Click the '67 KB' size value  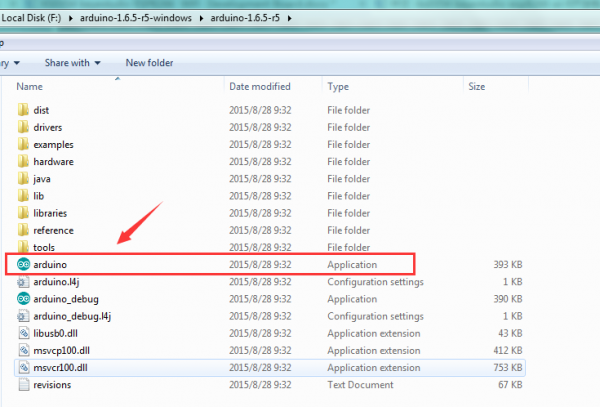coord(510,385)
